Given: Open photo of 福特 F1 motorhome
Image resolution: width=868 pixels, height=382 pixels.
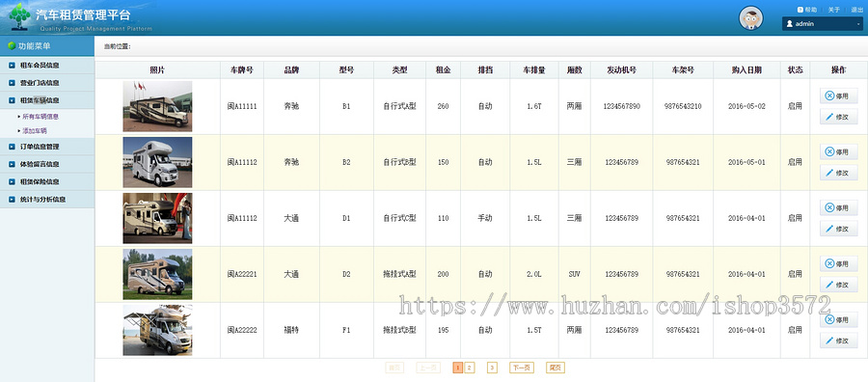Looking at the screenshot, I should tap(157, 330).
